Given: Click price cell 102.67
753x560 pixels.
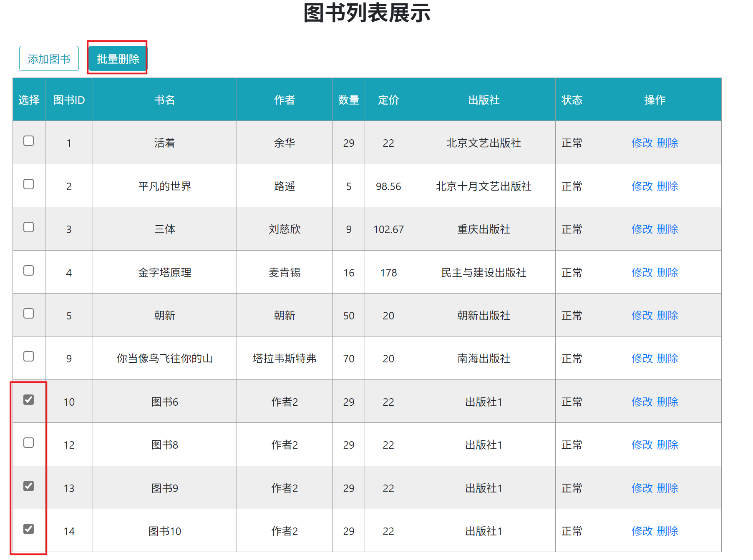Looking at the screenshot, I should tap(388, 229).
